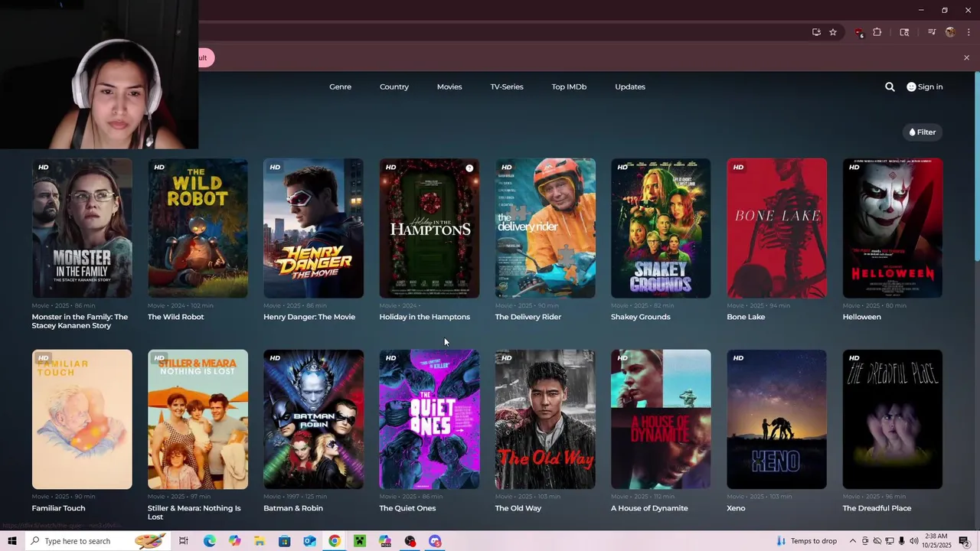Open Copilot from the taskbar
The image size is (980, 551).
coord(234,541)
